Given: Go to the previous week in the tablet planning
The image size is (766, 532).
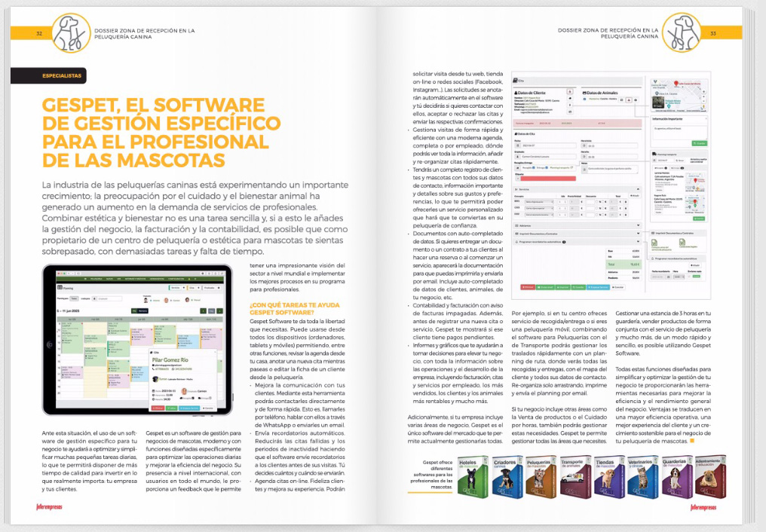Looking at the screenshot, I should [x=204, y=311].
